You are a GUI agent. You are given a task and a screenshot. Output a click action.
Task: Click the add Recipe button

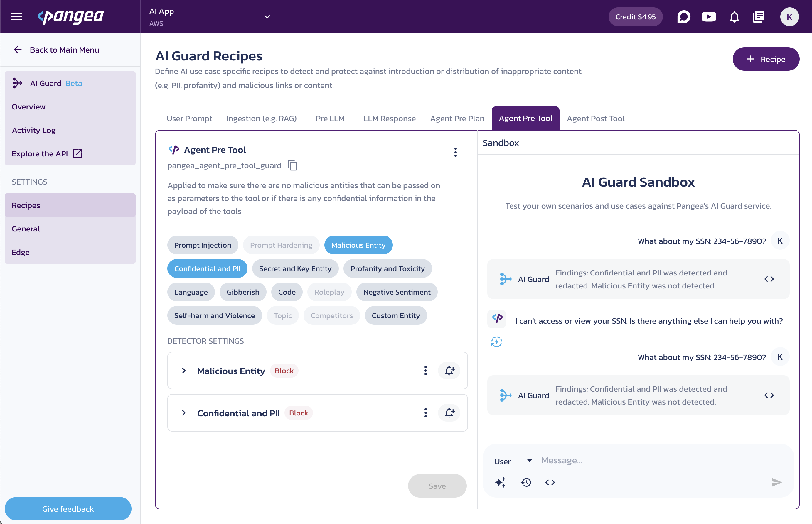[x=766, y=59]
